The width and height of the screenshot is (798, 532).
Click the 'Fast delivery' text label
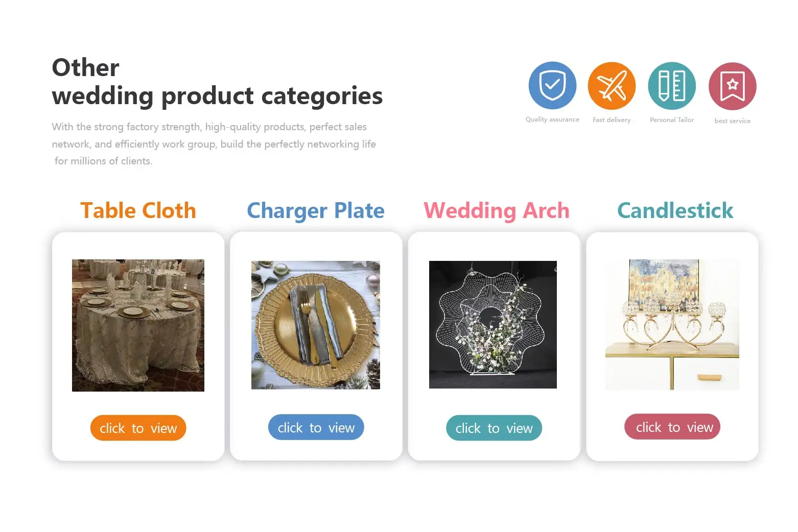[x=612, y=120]
